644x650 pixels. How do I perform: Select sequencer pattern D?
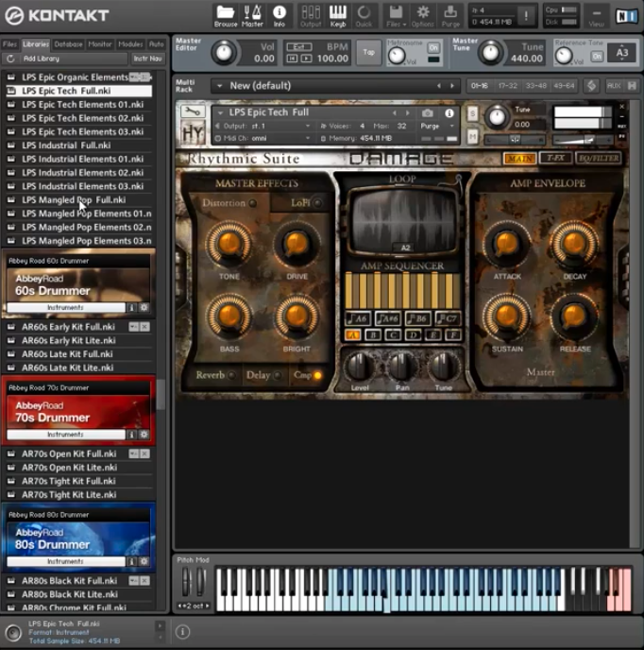[413, 335]
